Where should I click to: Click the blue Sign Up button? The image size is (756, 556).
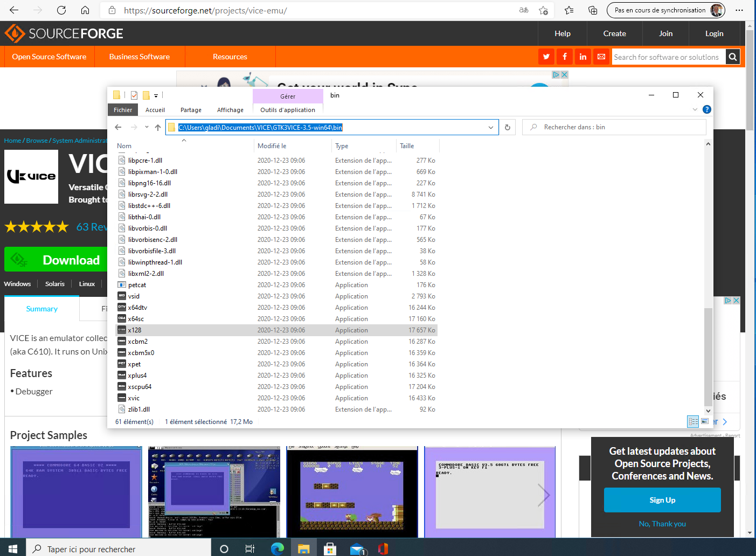(x=662, y=500)
